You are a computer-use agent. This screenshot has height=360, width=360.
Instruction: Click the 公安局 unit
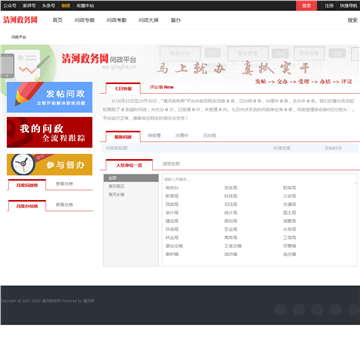click(x=289, y=196)
